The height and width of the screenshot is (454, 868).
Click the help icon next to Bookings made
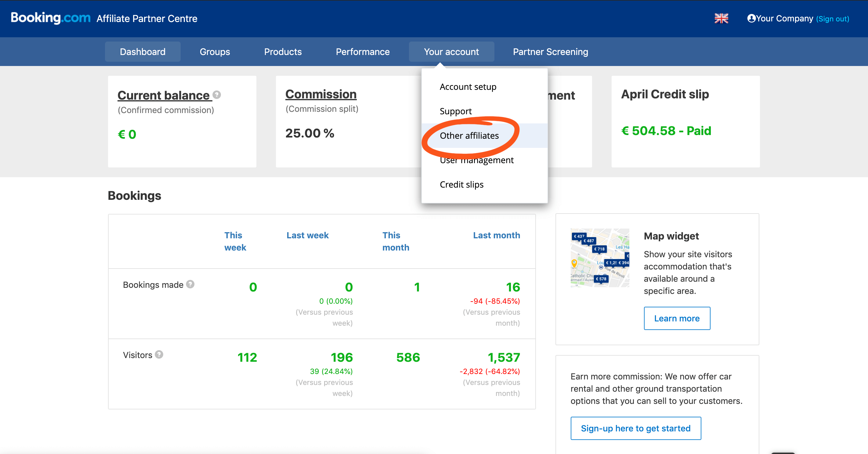[190, 284]
